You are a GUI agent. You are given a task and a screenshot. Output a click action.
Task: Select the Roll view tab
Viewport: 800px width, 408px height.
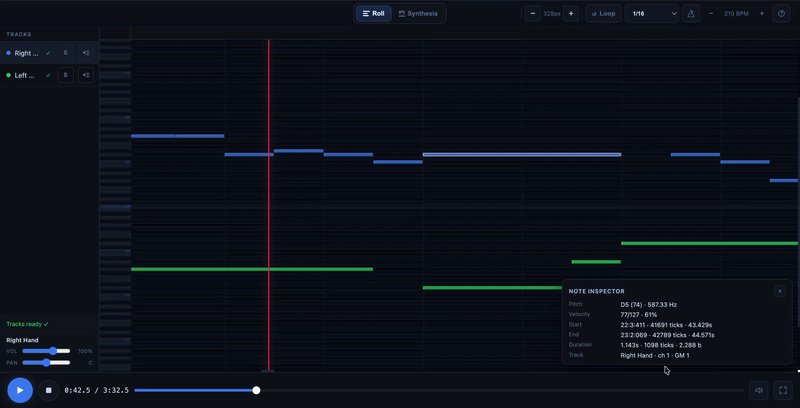click(373, 14)
